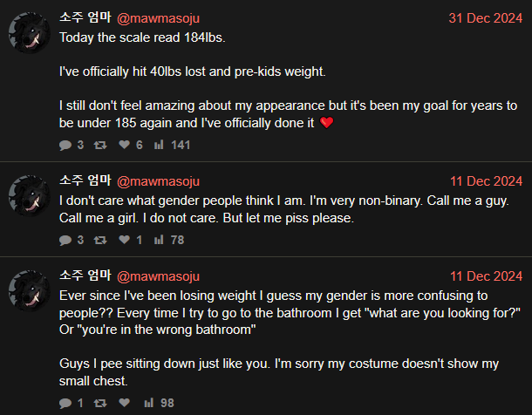The height and width of the screenshot is (415, 532).
Task: Open last tweet's 11 Dec 2024 timestamp
Action: [x=486, y=276]
